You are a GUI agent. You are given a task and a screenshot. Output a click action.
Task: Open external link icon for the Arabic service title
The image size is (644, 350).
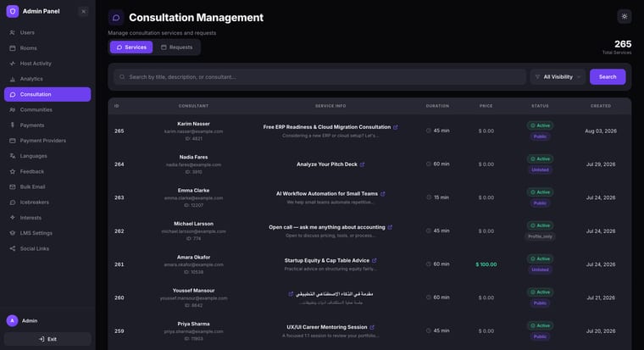[x=291, y=294]
